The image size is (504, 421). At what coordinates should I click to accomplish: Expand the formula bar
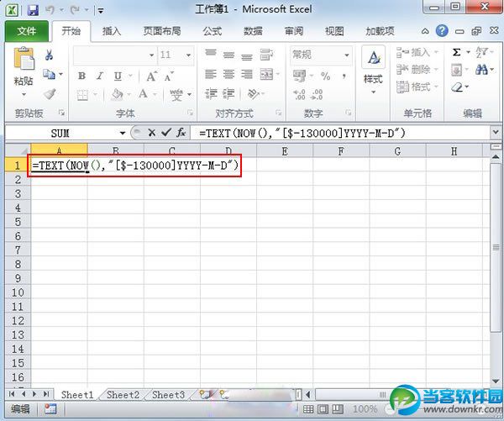point(496,132)
